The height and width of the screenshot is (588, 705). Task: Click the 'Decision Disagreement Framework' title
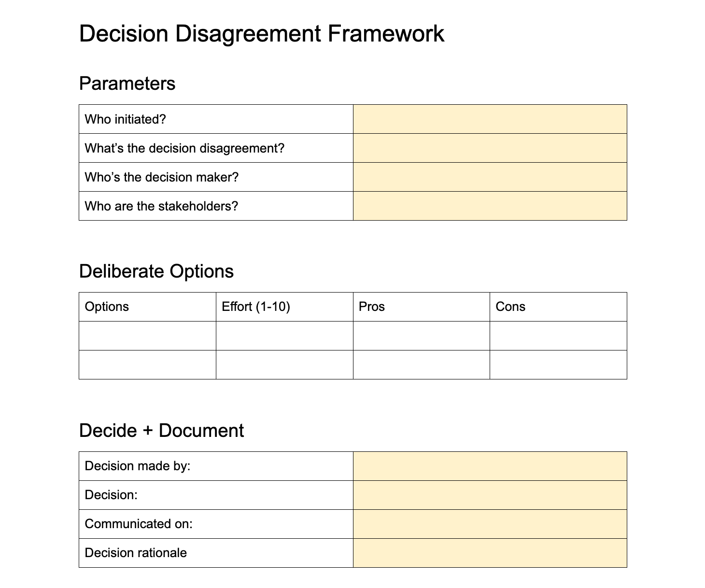[x=261, y=34]
